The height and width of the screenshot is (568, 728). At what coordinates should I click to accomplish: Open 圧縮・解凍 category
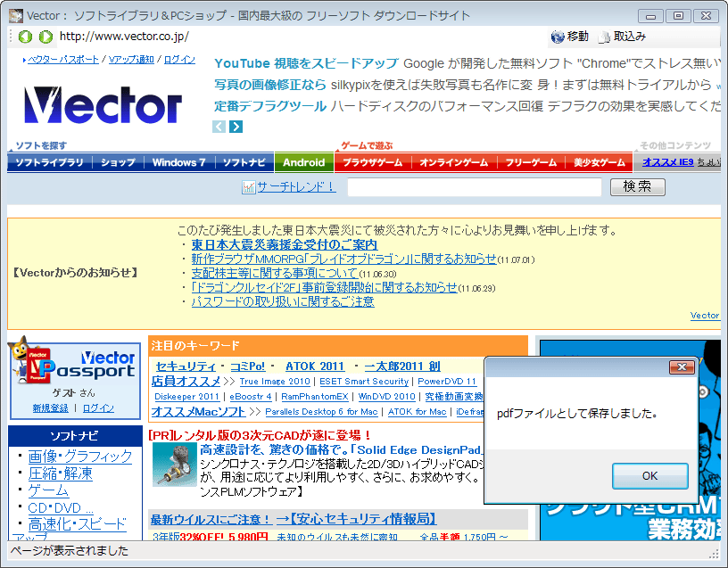pyautogui.click(x=61, y=473)
